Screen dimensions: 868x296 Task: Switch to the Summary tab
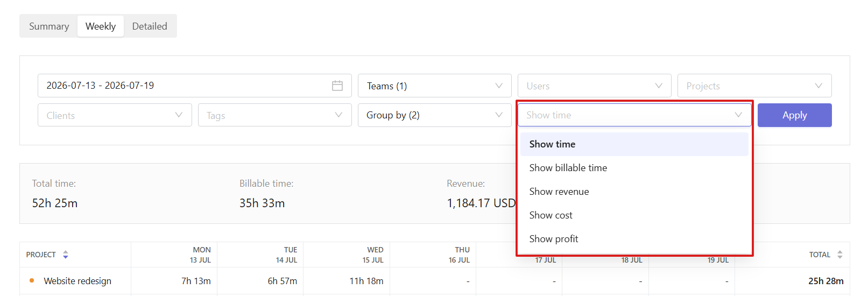tap(49, 26)
